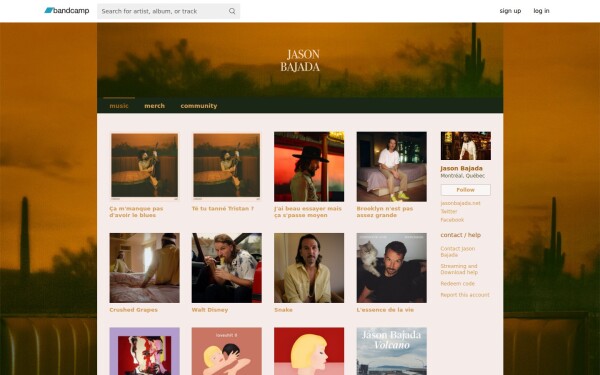Viewport: 600px width, 375px height.
Task: Click the artist profile photo in sidebar
Action: (465, 146)
